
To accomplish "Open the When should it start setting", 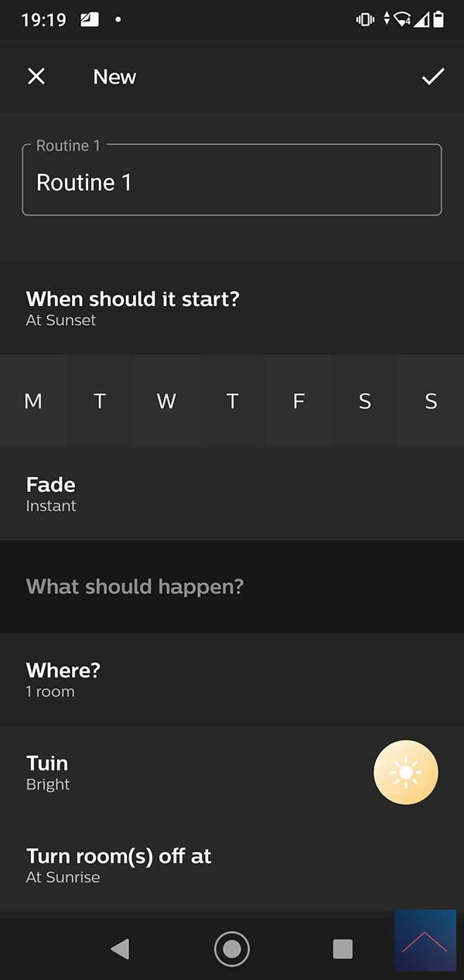I will point(232,308).
